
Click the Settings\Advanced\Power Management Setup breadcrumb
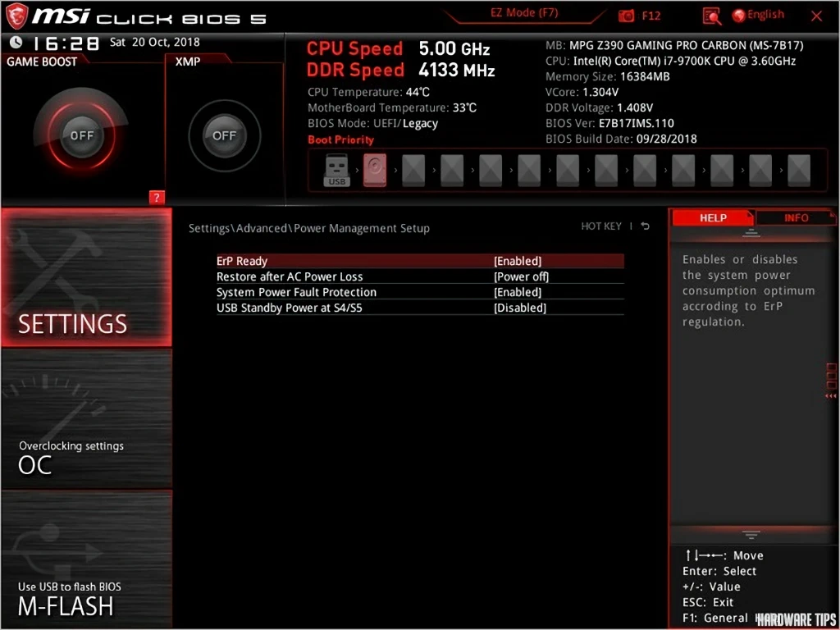click(309, 229)
